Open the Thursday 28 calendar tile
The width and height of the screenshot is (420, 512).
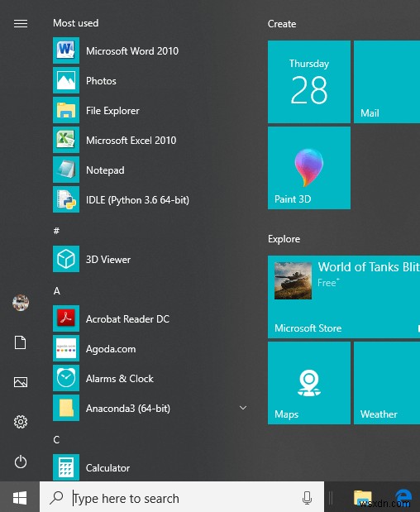click(x=309, y=82)
